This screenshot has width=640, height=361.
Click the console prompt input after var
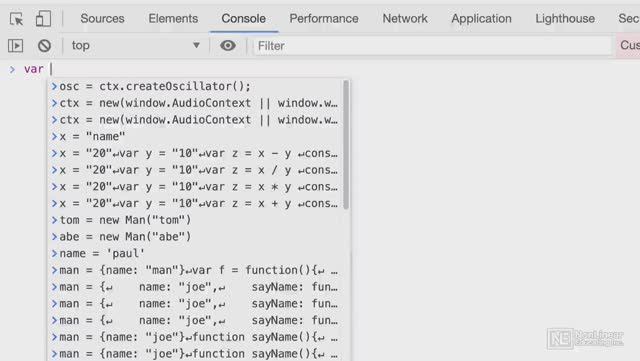[343, 69]
